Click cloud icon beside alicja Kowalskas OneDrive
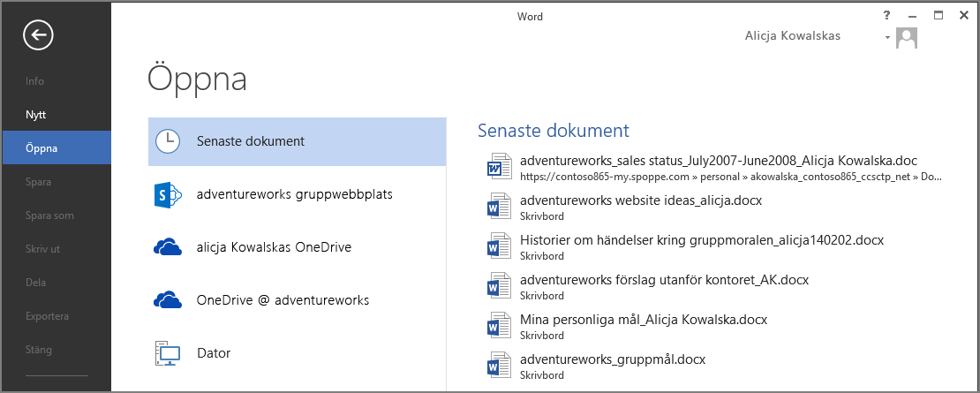 coord(168,247)
